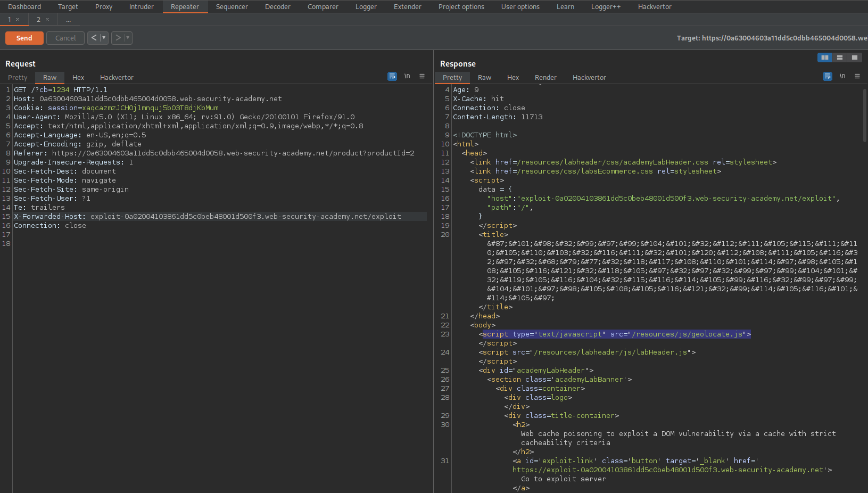
Task: Select the combined tabbed view layout icon
Action: pos(854,57)
